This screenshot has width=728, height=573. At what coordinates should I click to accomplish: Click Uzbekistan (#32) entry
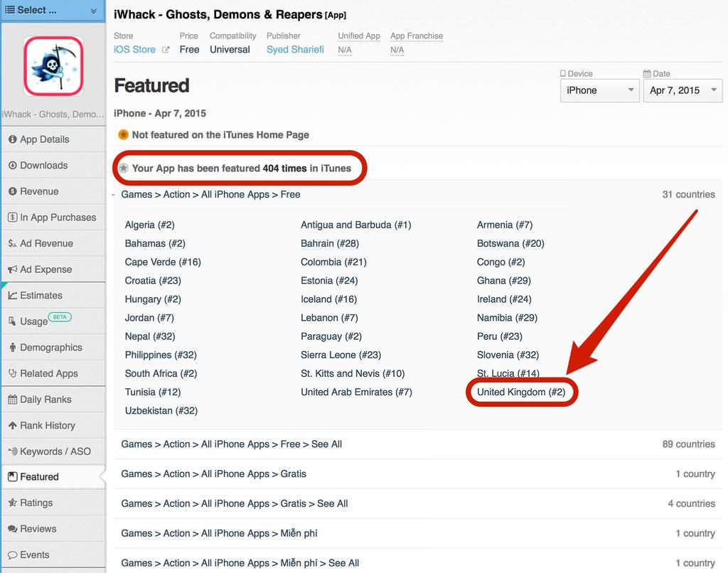coord(161,411)
